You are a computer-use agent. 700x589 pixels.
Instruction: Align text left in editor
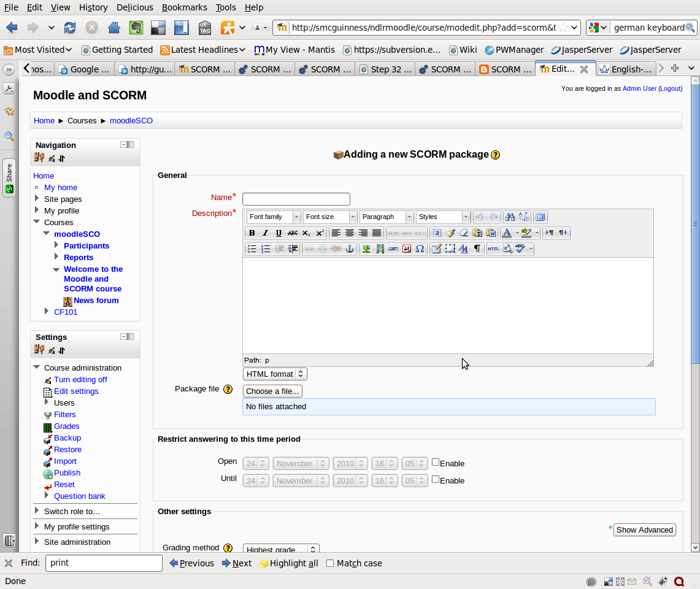click(336, 233)
